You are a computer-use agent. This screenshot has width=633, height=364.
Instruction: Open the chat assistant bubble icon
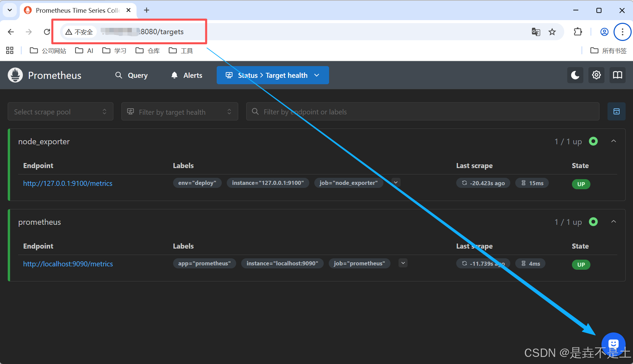(x=613, y=344)
